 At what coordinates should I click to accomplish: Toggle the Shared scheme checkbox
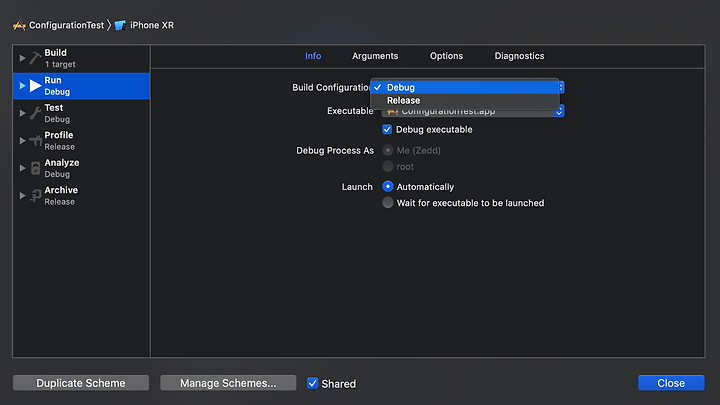point(312,383)
